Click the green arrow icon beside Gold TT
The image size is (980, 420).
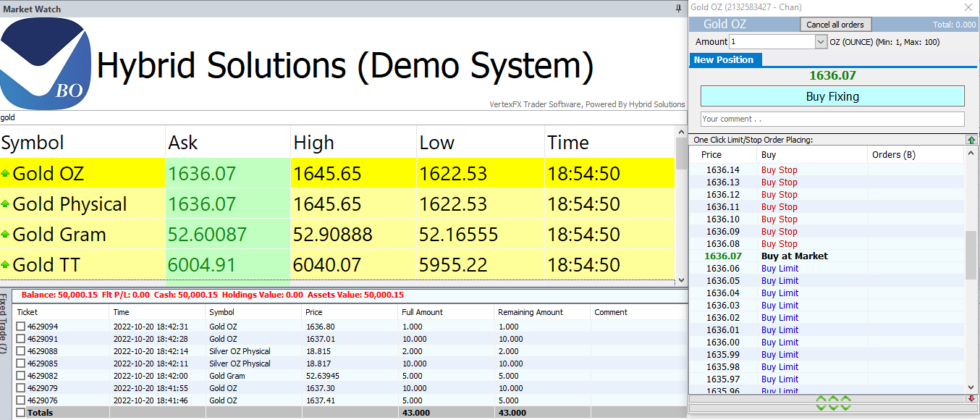pyautogui.click(x=6, y=265)
